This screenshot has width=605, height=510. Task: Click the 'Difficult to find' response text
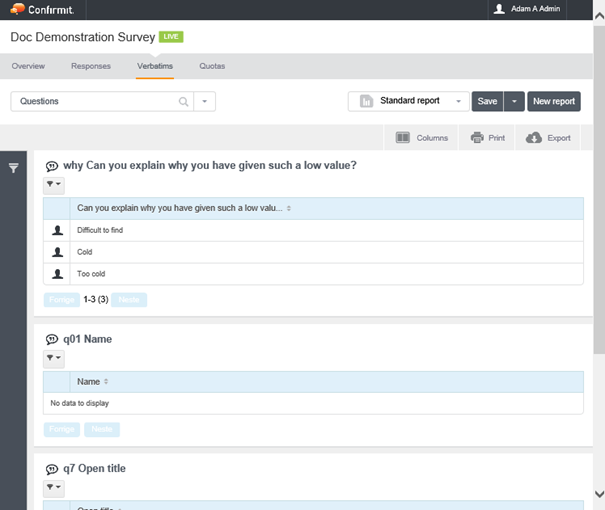point(100,230)
